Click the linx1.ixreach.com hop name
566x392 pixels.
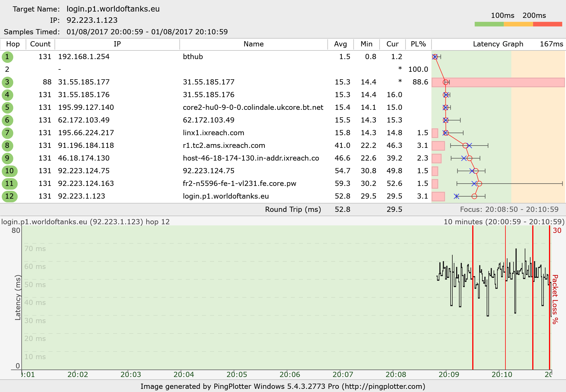tap(213, 133)
